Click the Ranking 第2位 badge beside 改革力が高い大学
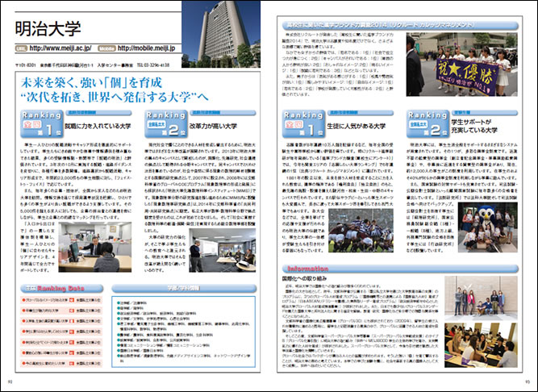Image resolution: width=538 pixels, height=392 pixels. (x=166, y=123)
